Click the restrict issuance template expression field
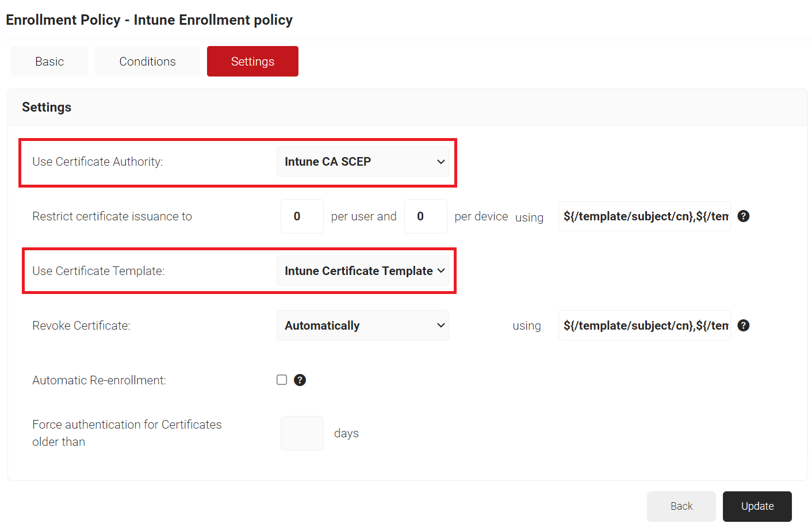The height and width of the screenshot is (527, 812). [645, 216]
